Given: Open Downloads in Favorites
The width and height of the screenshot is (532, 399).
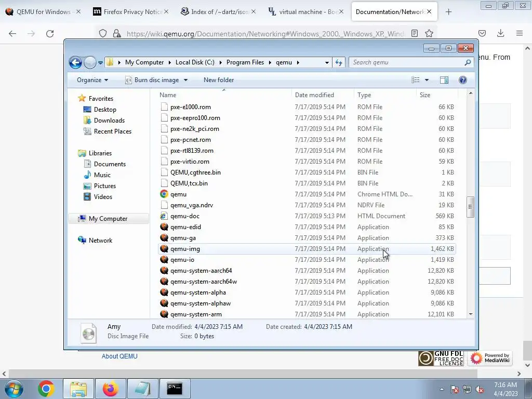Looking at the screenshot, I should click(109, 121).
